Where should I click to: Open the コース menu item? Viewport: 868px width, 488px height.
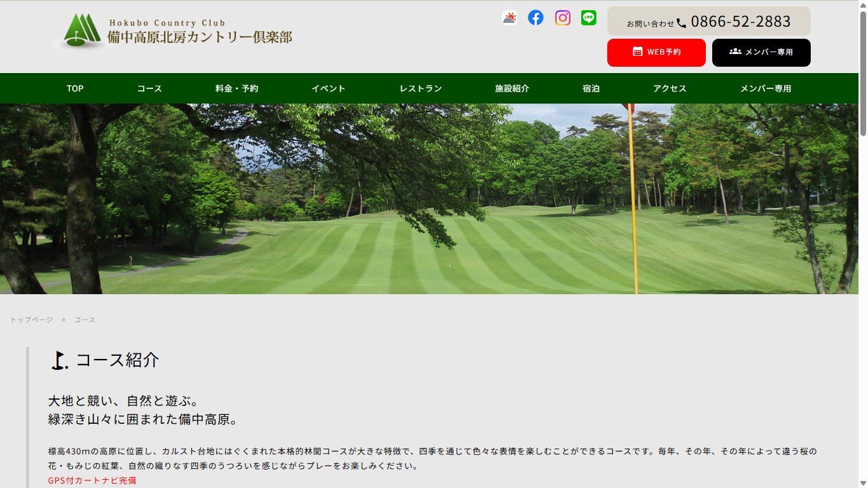click(149, 88)
